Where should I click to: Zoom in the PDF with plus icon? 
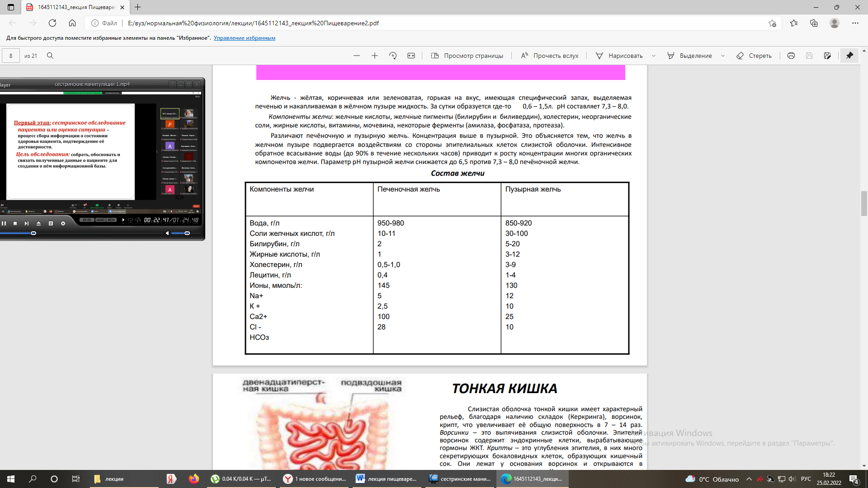[375, 56]
